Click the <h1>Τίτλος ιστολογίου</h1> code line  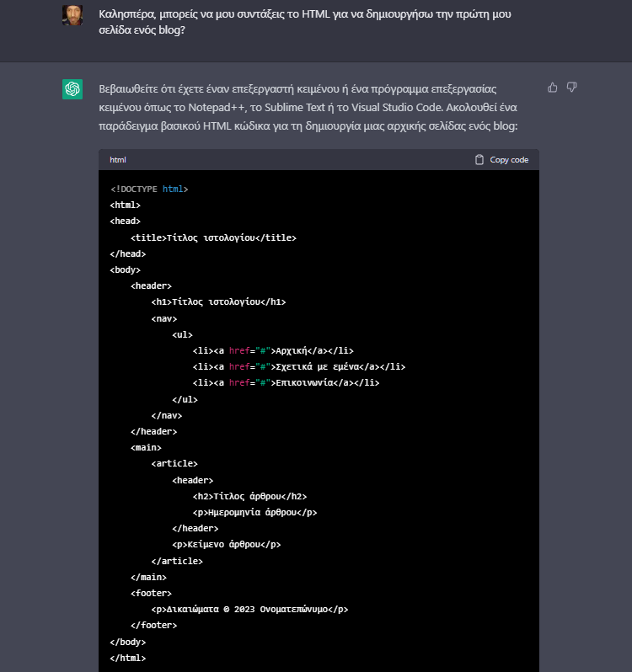[218, 302]
